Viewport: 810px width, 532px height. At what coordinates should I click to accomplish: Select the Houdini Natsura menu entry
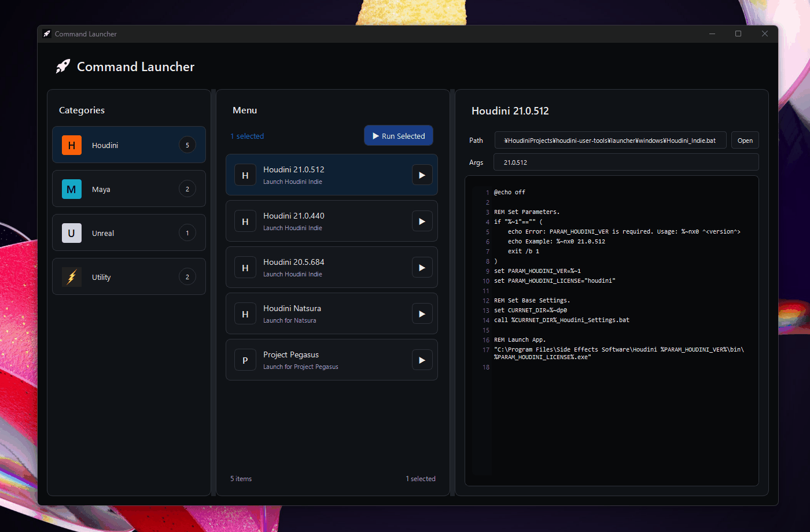tap(332, 313)
